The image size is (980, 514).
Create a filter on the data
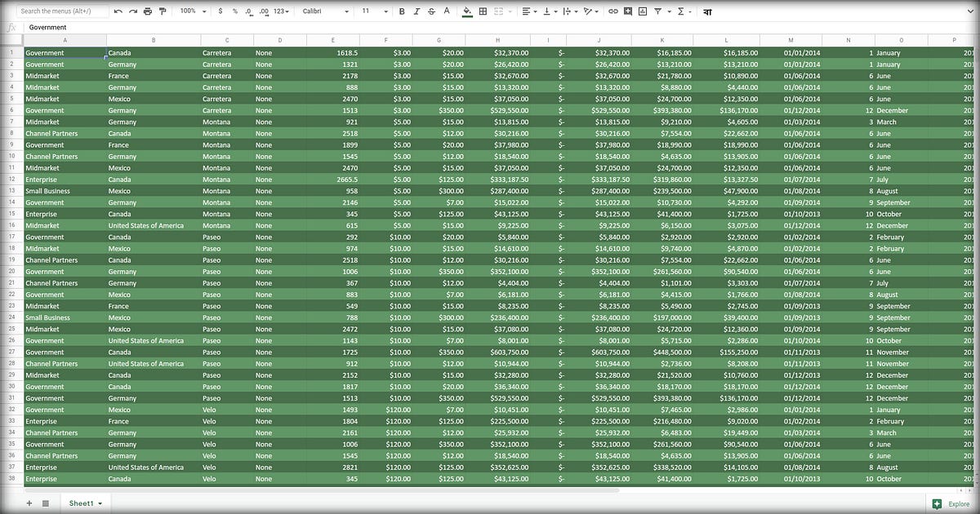[x=658, y=11]
